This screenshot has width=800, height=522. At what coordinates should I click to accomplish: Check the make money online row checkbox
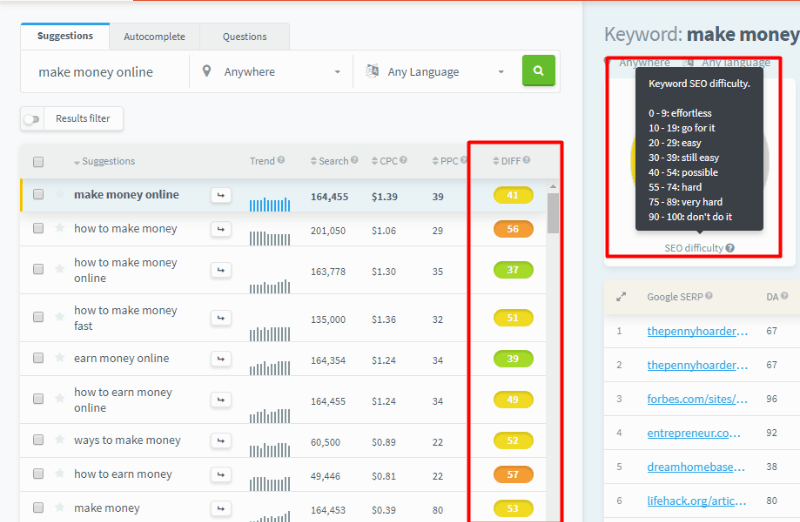coord(38,194)
